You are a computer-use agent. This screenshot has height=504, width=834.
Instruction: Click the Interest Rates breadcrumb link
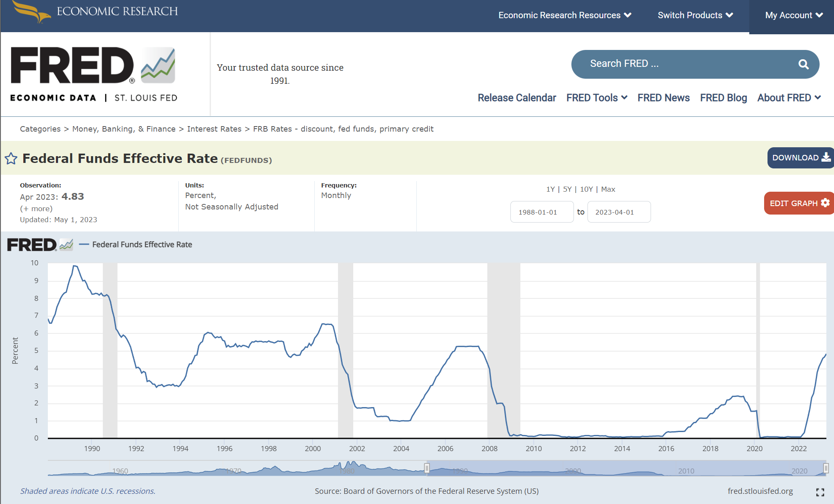(214, 129)
